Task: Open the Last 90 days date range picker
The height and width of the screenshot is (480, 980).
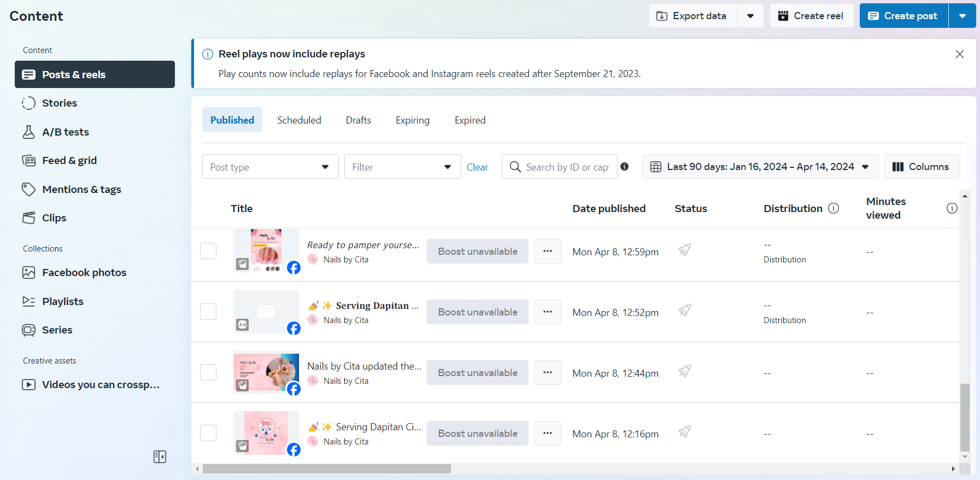Action: click(x=760, y=167)
